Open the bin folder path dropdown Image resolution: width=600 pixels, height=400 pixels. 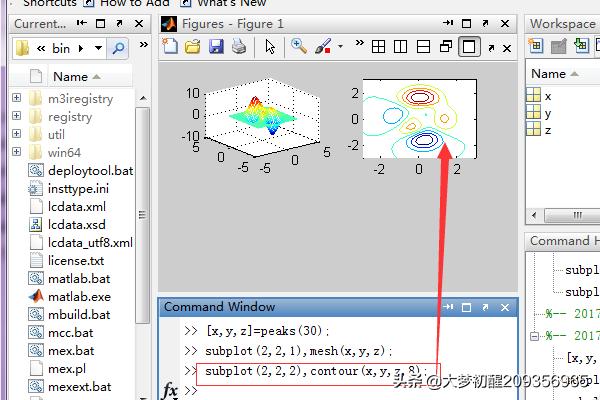pyautogui.click(x=98, y=47)
